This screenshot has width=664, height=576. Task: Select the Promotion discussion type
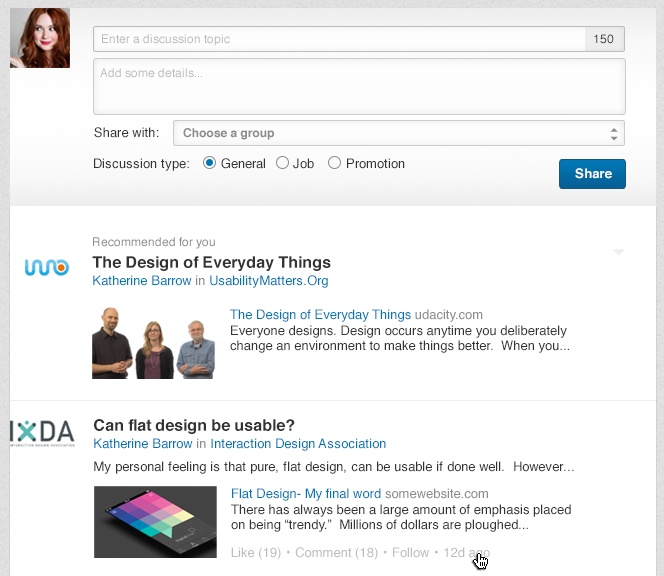[335, 163]
